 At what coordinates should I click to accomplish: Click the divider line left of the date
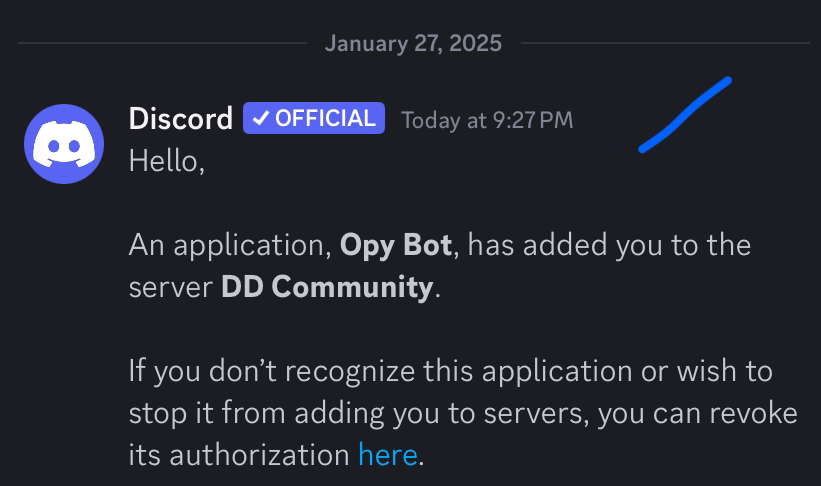pyautogui.click(x=162, y=43)
